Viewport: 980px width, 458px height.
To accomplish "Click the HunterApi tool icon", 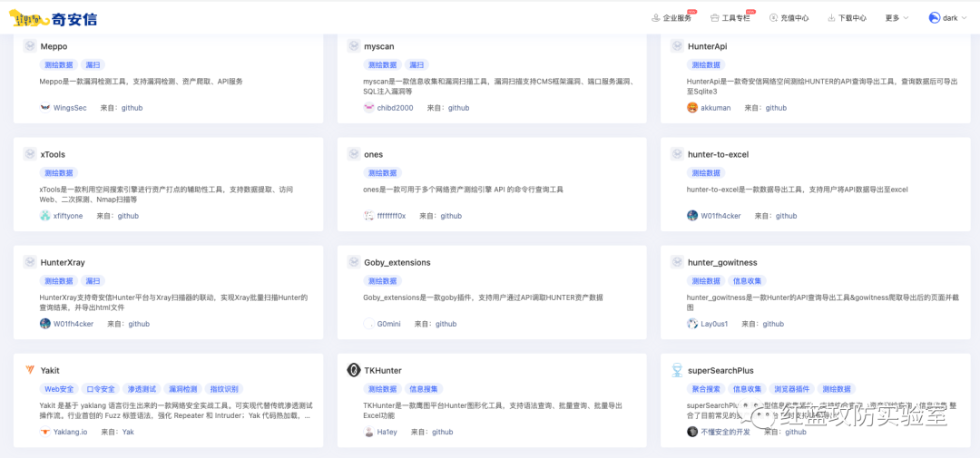I will (x=678, y=46).
